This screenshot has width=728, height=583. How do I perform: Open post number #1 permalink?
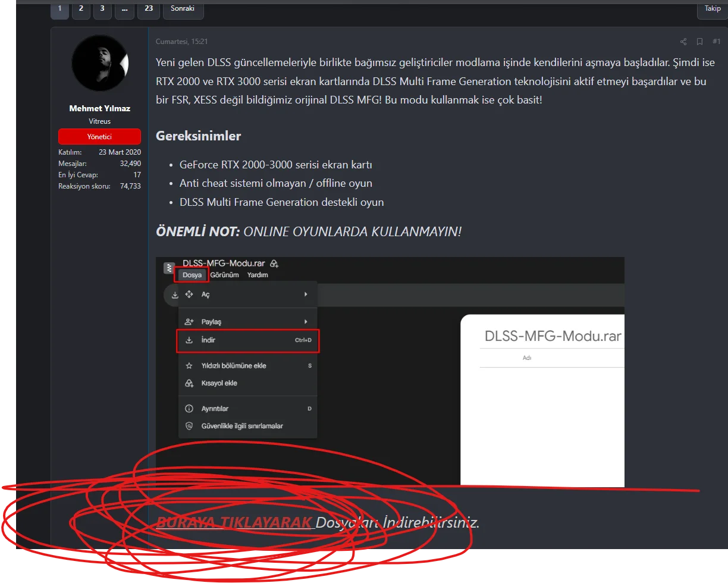717,42
